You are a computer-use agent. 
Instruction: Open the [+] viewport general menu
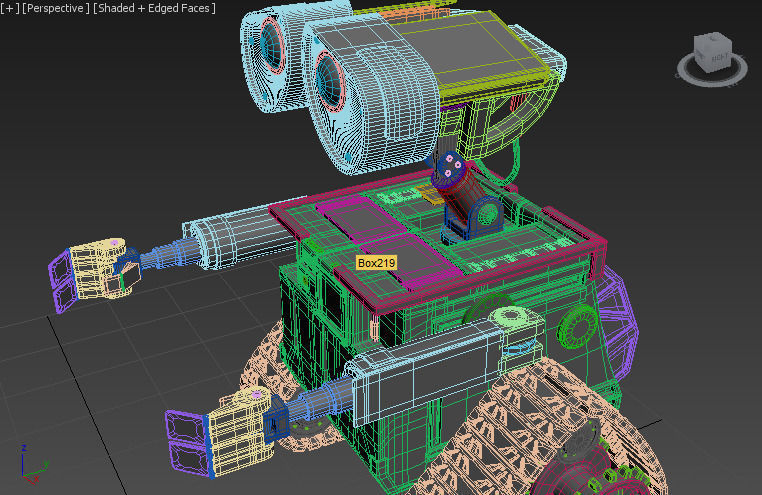pos(10,8)
